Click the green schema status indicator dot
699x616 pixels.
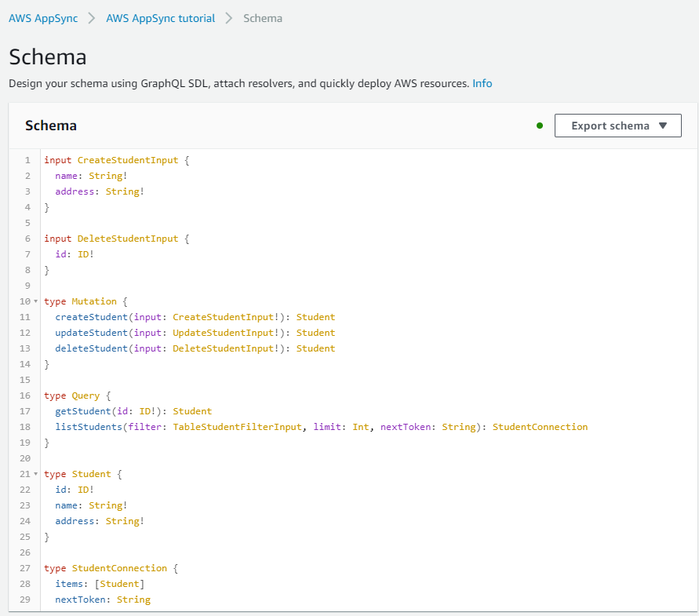tap(540, 126)
